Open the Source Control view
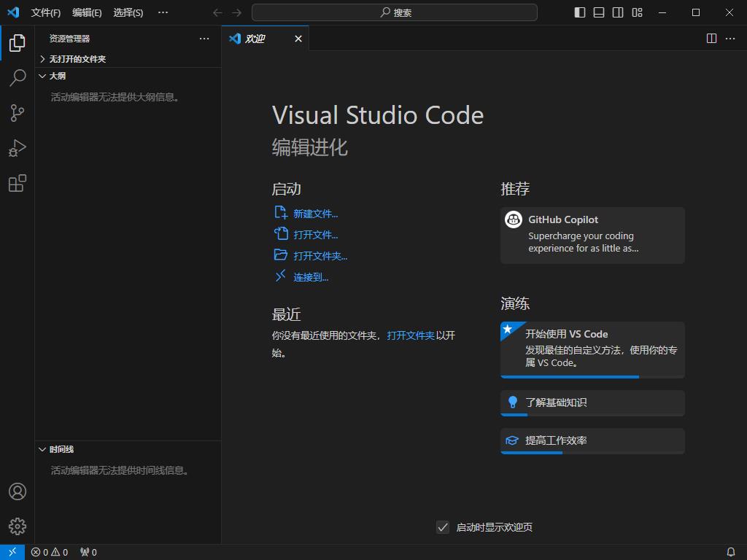Screen dimensions: 747x560 point(18,113)
